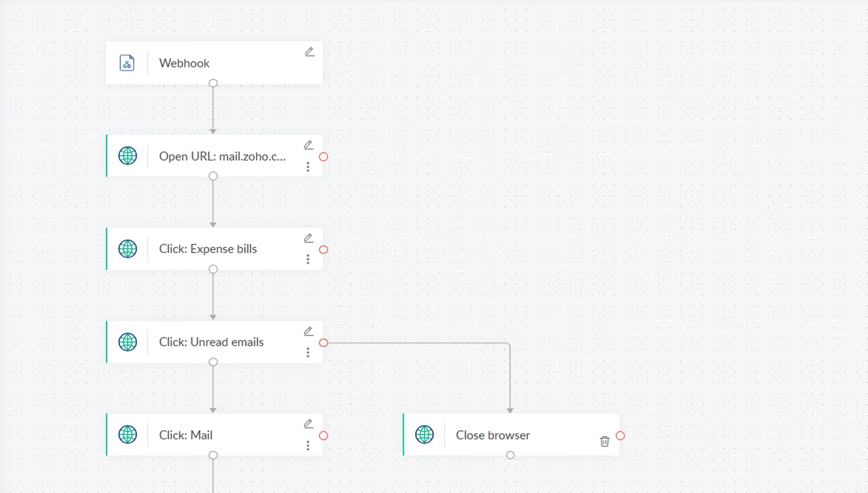Select the globe icon on Open URL node
The image size is (868, 493).
[127, 155]
